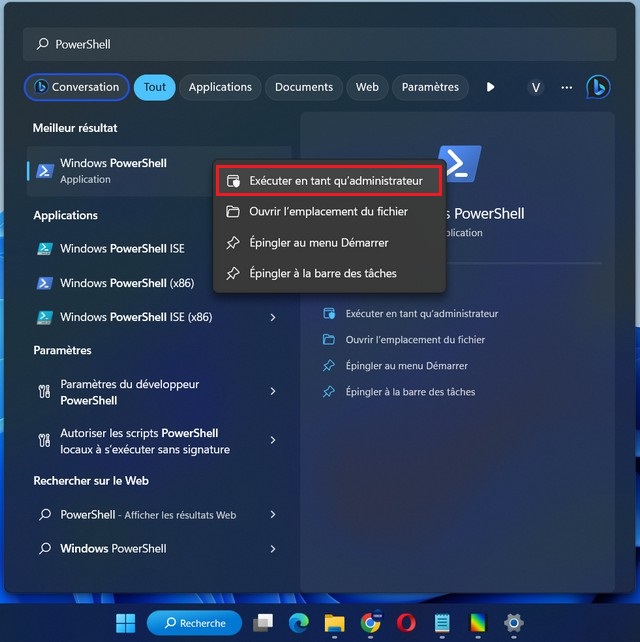Click the Recherche button on the taskbar
The height and width of the screenshot is (642, 640).
pos(194,623)
